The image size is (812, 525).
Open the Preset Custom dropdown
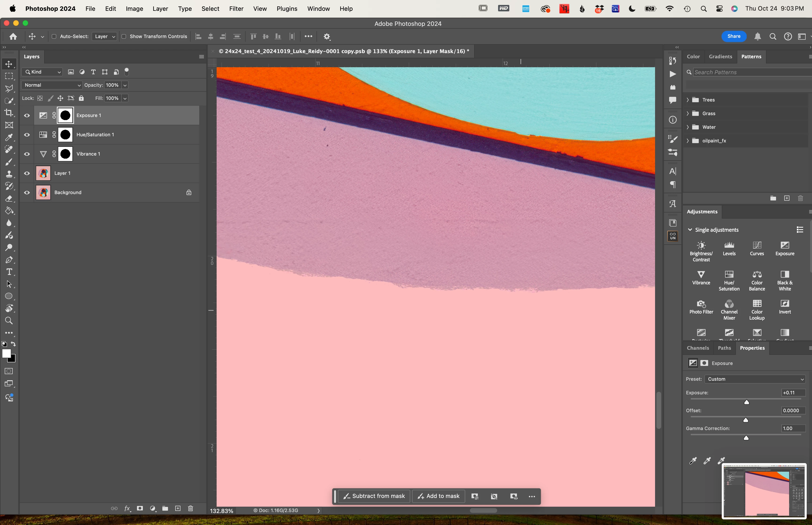[x=755, y=379]
